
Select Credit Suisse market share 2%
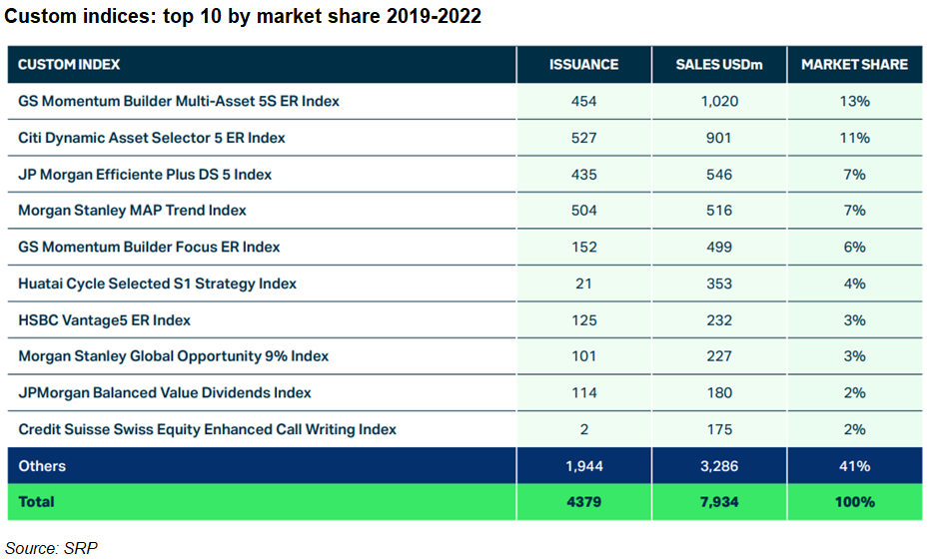point(854,429)
